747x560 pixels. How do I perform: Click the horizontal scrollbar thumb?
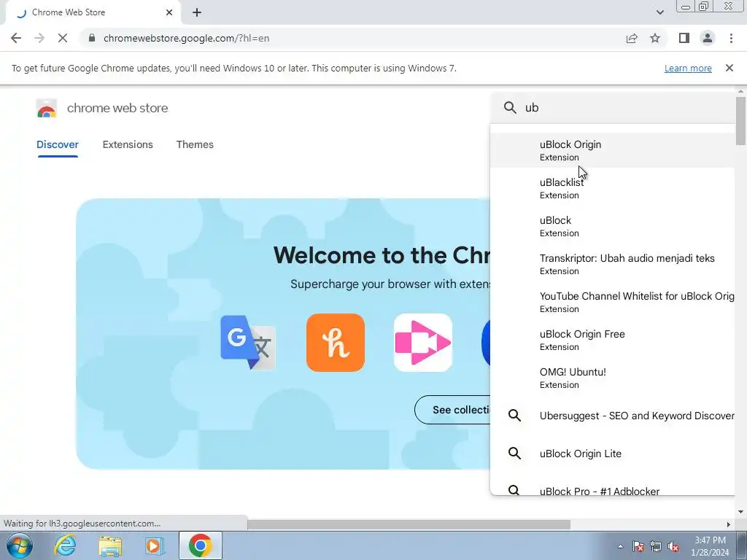pos(409,524)
